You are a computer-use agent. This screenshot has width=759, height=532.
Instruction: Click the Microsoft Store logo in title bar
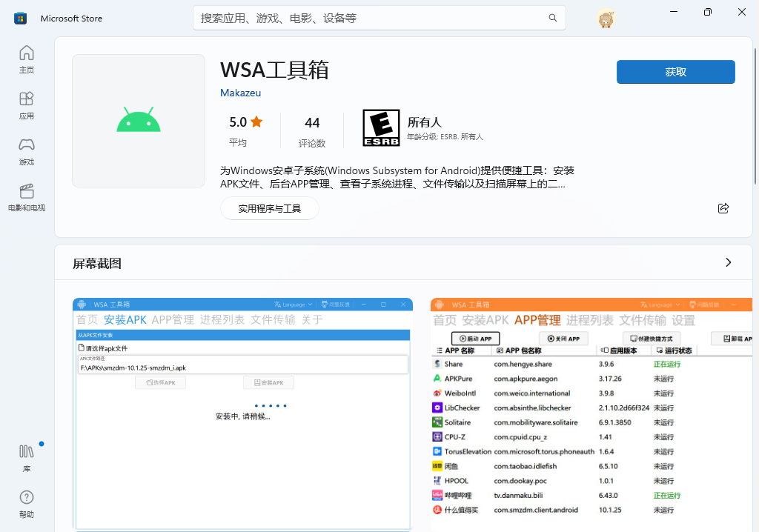(x=20, y=17)
